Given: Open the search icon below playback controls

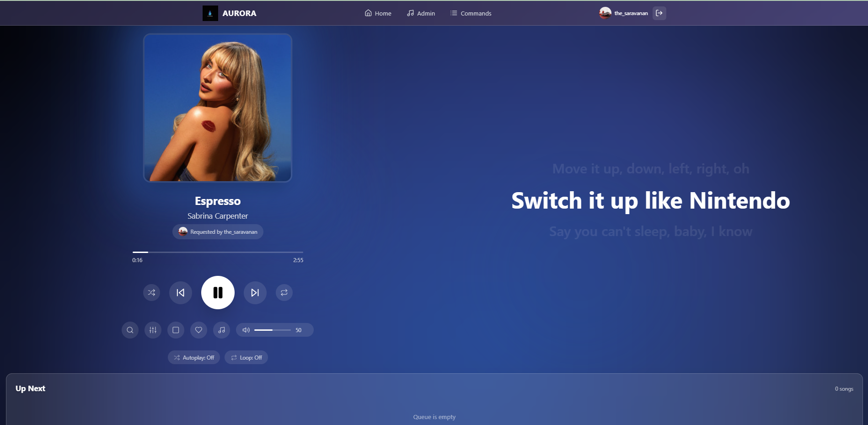Looking at the screenshot, I should click(x=130, y=330).
